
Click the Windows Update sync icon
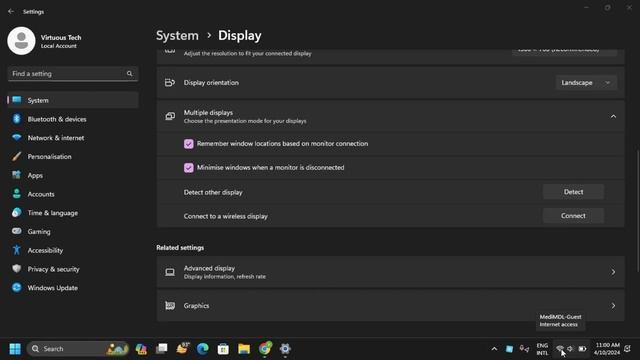16,287
